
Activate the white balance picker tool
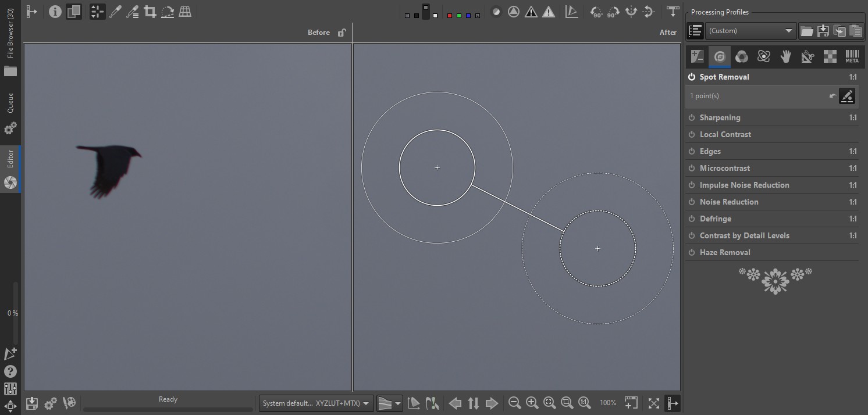pos(115,12)
